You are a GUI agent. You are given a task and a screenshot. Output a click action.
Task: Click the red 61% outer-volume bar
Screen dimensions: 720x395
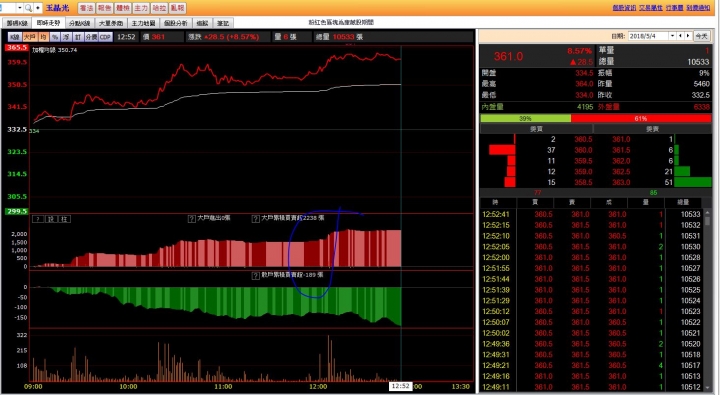pyautogui.click(x=641, y=118)
